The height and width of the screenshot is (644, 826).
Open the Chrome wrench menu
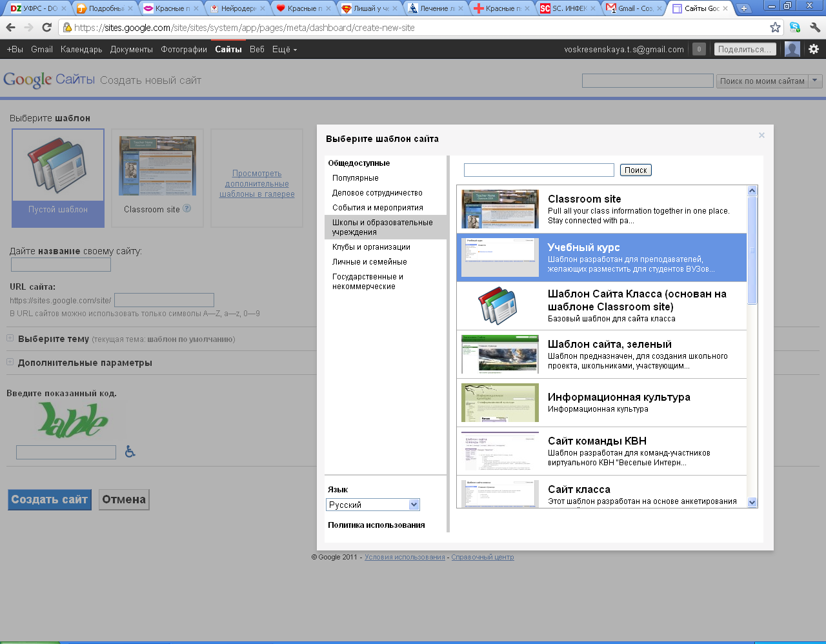pos(814,27)
